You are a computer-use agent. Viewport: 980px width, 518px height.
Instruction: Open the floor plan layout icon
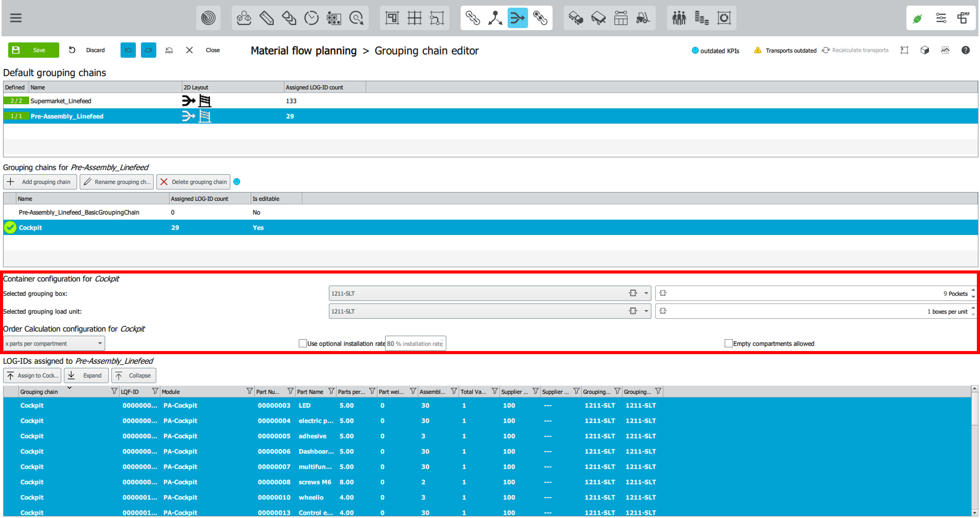point(392,18)
